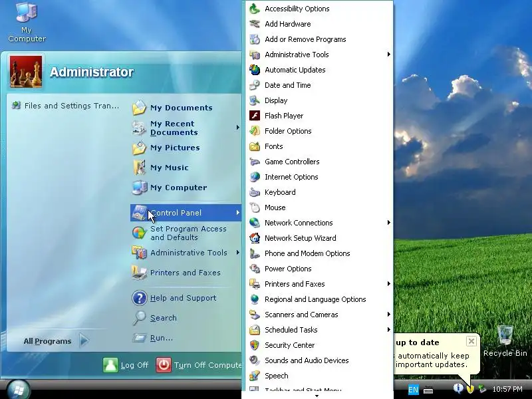This screenshot has width=532, height=399.
Task: Select the Game Controllers icon
Action: coord(255,162)
